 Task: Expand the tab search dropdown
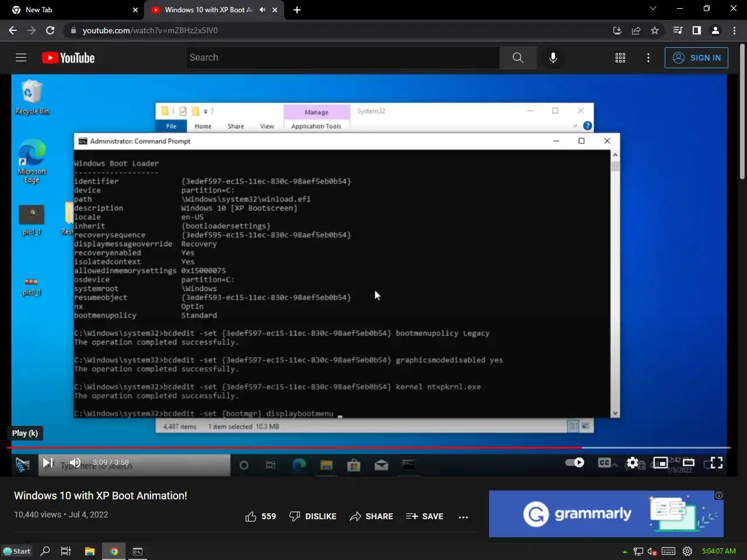click(653, 9)
